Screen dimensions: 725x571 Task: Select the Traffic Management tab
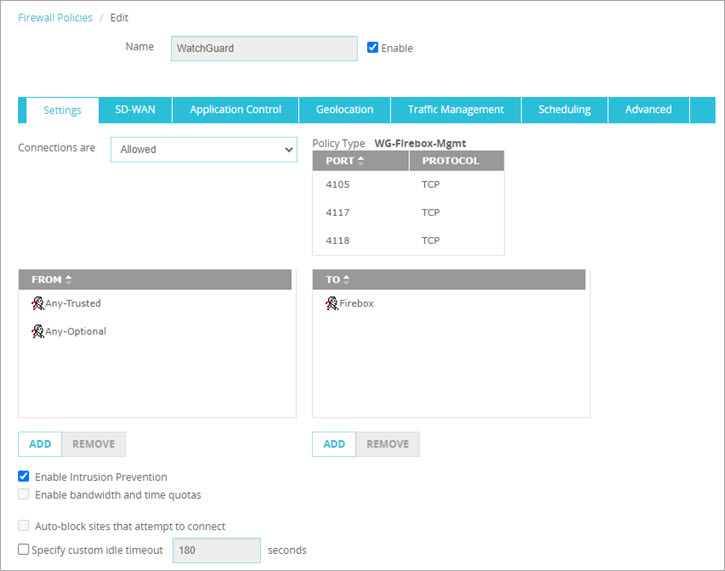coord(455,110)
